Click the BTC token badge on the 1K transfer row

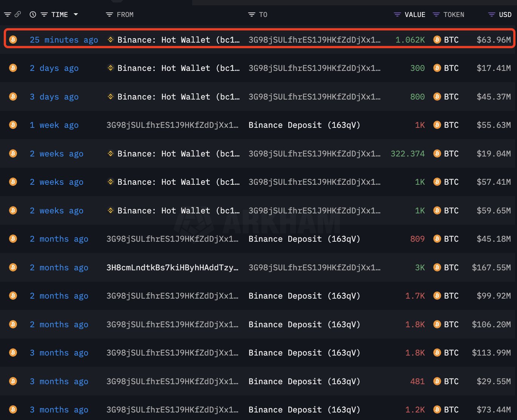click(x=446, y=125)
